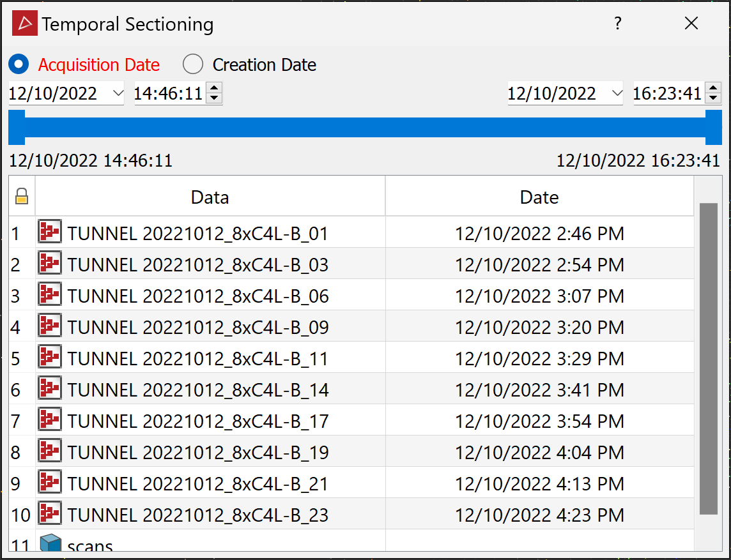Select the Creation Date radio button
This screenshot has width=731, height=560.
(x=192, y=64)
